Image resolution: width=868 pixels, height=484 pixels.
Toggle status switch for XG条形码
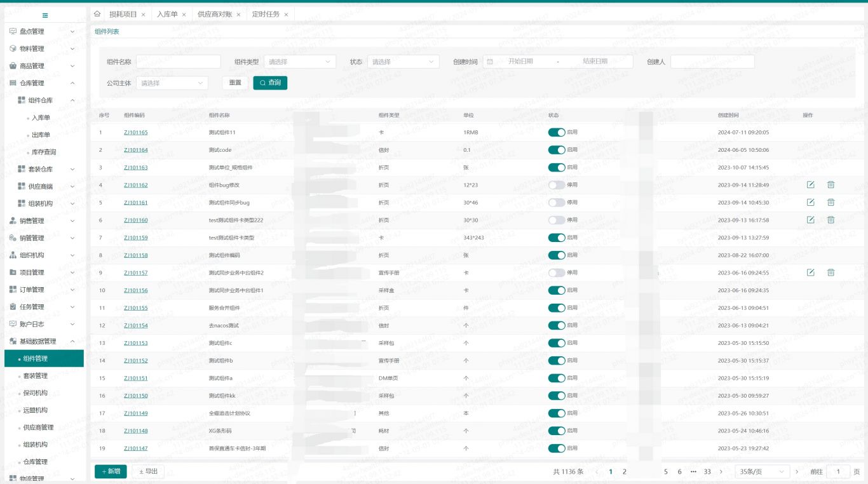click(557, 431)
